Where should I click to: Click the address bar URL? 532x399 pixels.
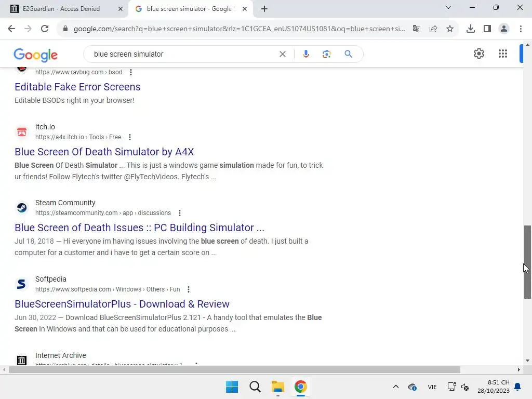click(x=239, y=29)
